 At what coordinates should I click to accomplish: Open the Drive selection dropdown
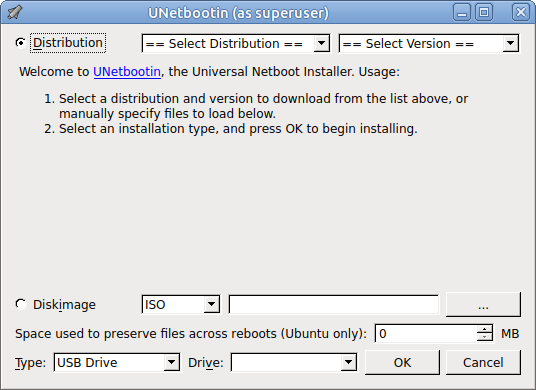294,362
